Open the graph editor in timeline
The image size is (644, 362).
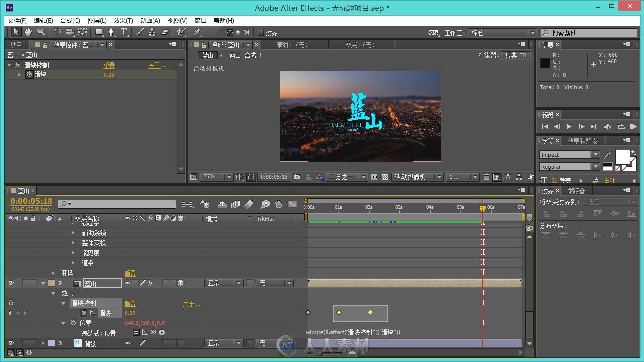(292, 204)
